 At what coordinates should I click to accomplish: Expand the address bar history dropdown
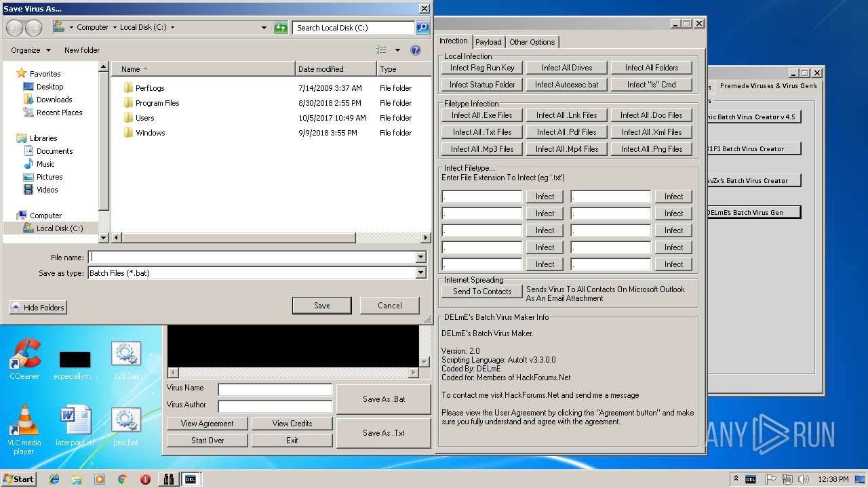coord(264,28)
